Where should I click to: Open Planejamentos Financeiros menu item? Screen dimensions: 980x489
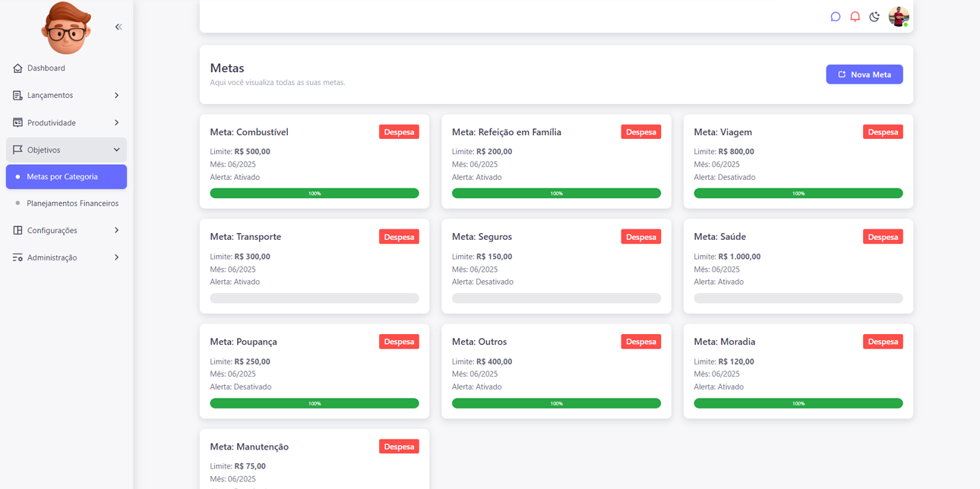click(x=72, y=203)
